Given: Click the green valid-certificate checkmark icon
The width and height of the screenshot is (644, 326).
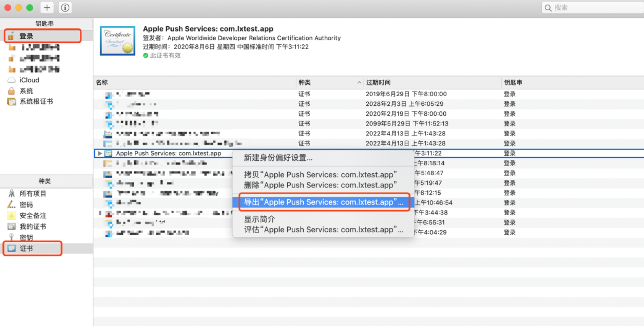Looking at the screenshot, I should tap(145, 56).
